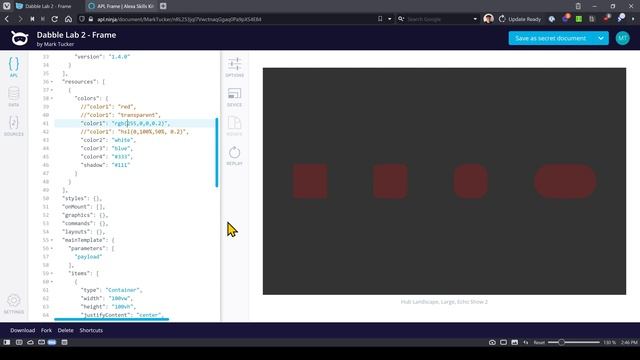
Task: Collapse the "mainTemplate" line 55 fold
Action: [52, 240]
